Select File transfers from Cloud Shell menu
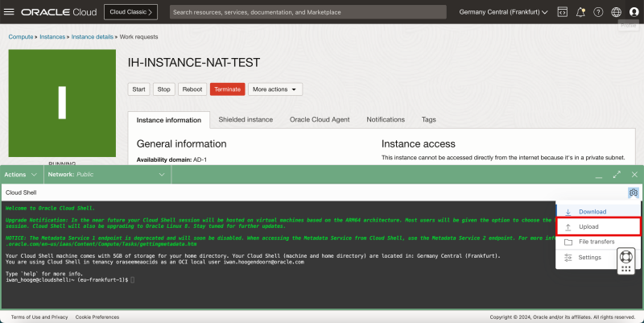Screen dimensions: 644x323 coord(598,242)
